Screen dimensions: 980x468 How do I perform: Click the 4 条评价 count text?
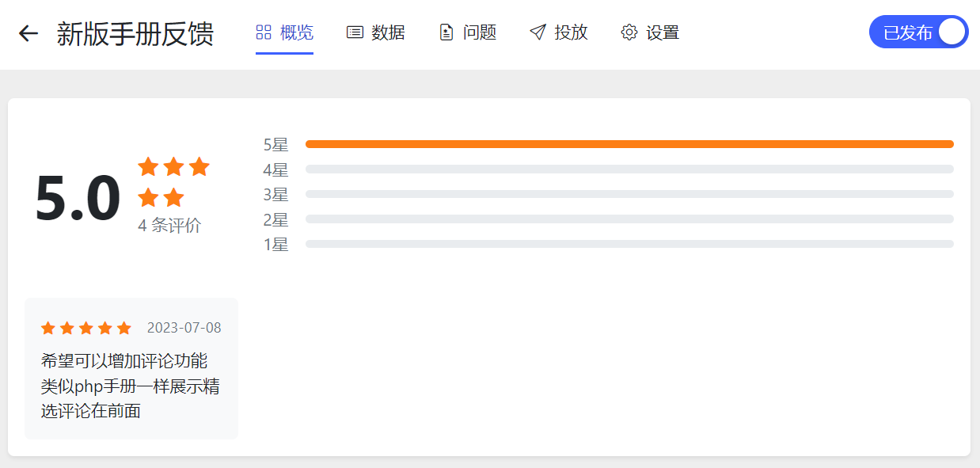(169, 226)
